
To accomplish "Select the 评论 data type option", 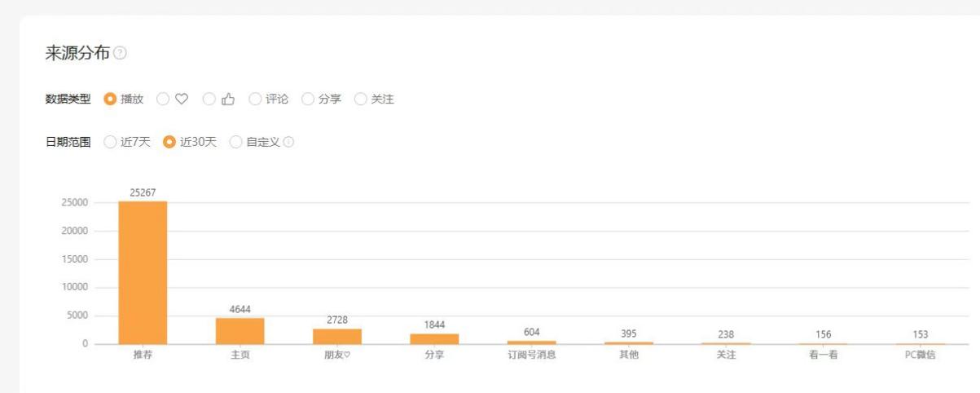I will click(255, 99).
